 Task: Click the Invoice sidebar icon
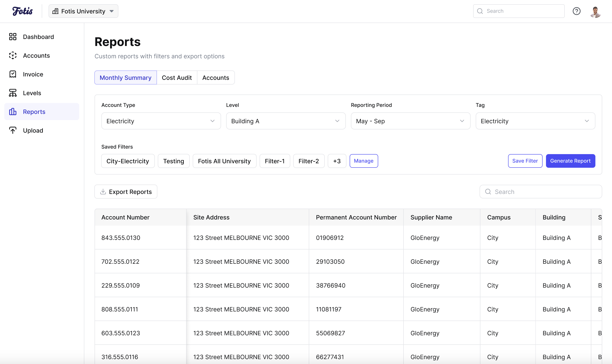pos(13,74)
